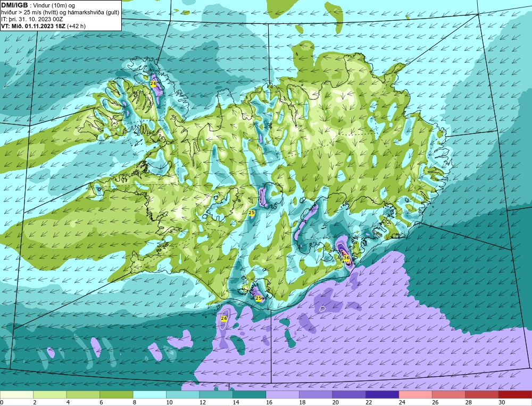
Task: Click the yellow '26' gust label over the sea
Action: pyautogui.click(x=223, y=318)
